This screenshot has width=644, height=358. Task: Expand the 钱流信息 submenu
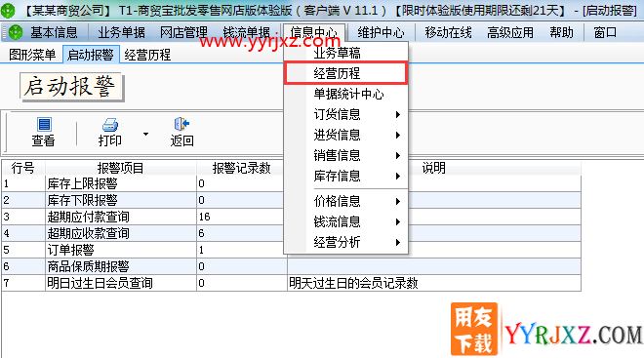(x=397, y=222)
